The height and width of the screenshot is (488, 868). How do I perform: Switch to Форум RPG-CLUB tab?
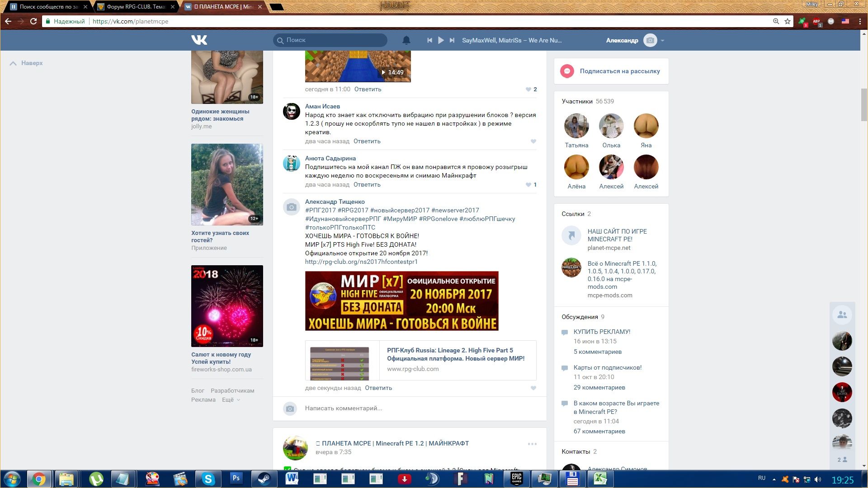pyautogui.click(x=136, y=7)
